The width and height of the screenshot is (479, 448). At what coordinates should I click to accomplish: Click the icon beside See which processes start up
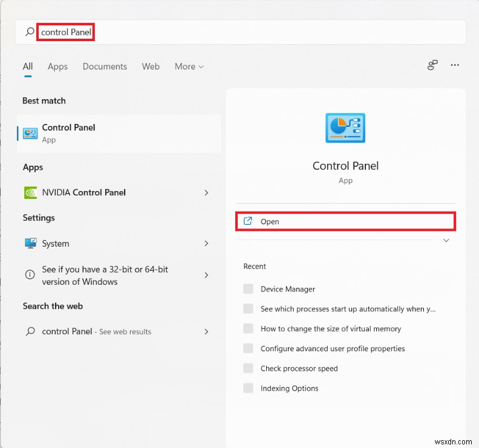click(248, 308)
